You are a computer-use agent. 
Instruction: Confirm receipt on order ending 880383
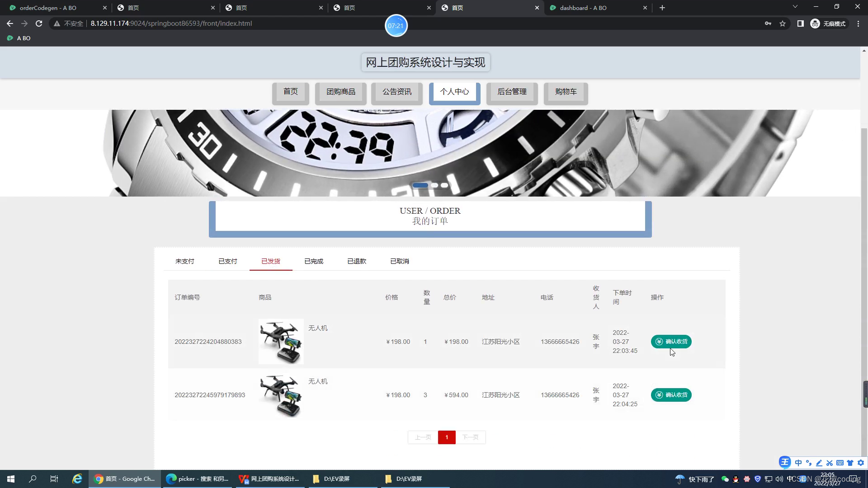[x=671, y=342]
